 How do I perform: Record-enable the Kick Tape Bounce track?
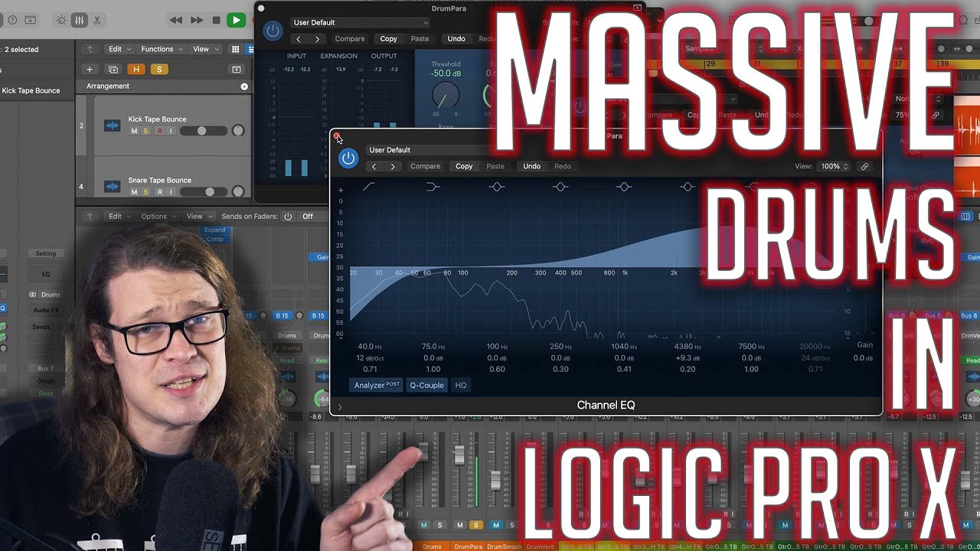pyautogui.click(x=159, y=131)
